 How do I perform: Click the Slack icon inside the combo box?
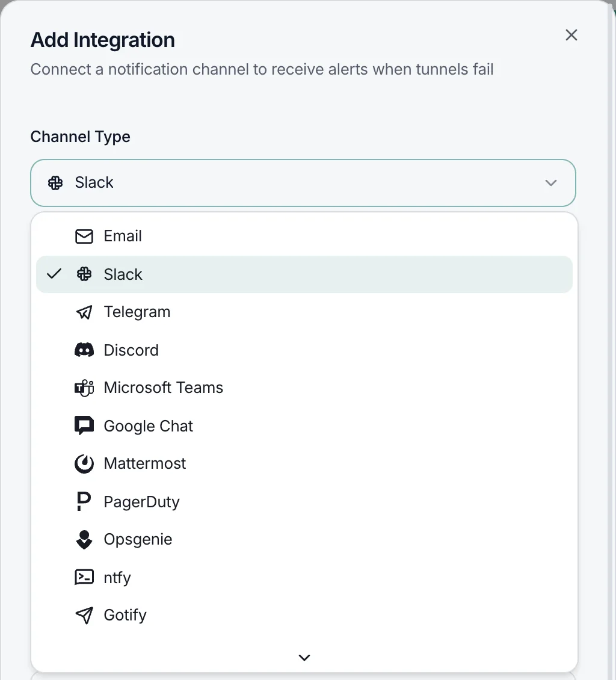pos(55,183)
